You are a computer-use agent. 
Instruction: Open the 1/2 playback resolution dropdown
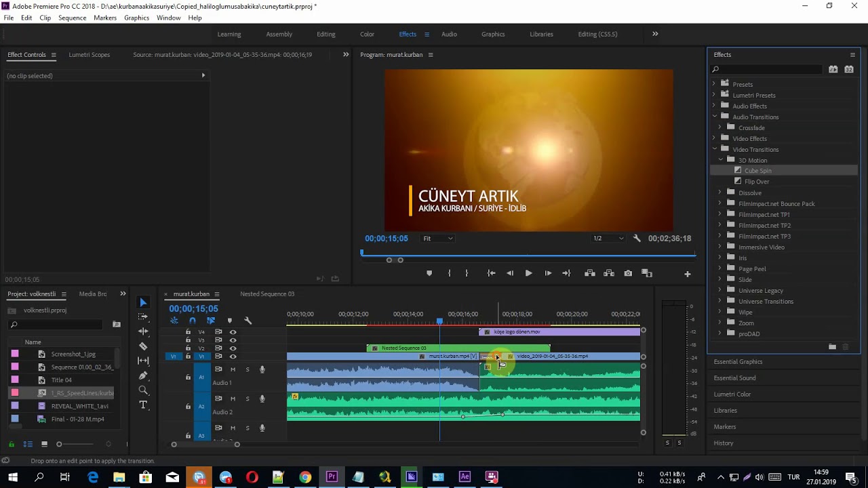pyautogui.click(x=608, y=239)
